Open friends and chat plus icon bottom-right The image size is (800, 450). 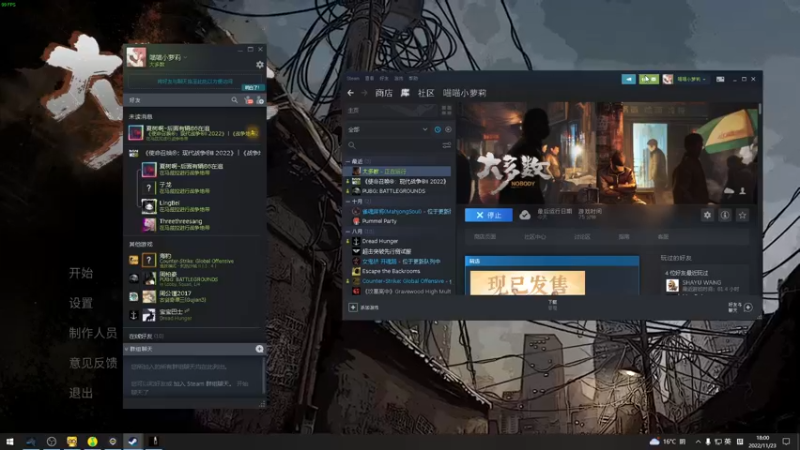point(748,307)
